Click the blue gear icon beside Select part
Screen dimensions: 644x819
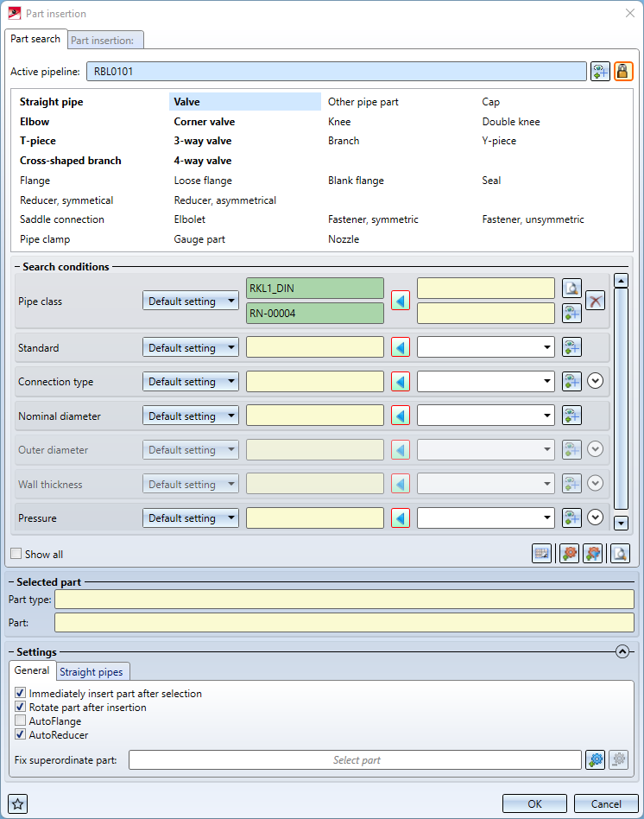(x=595, y=760)
